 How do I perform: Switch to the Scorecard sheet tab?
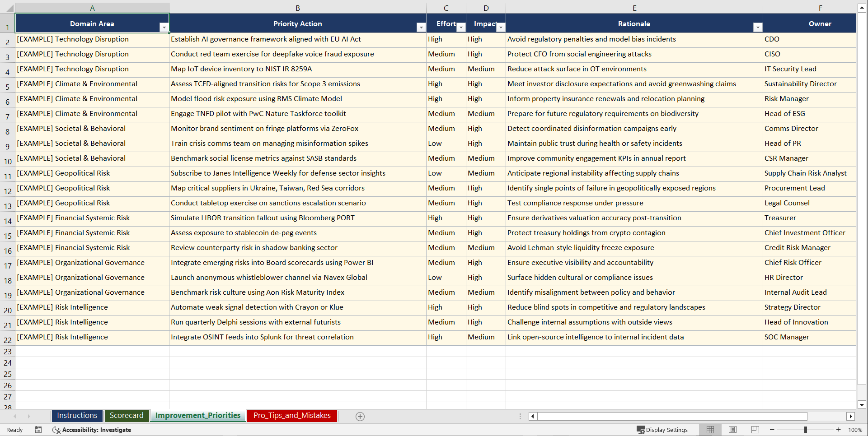tap(127, 415)
